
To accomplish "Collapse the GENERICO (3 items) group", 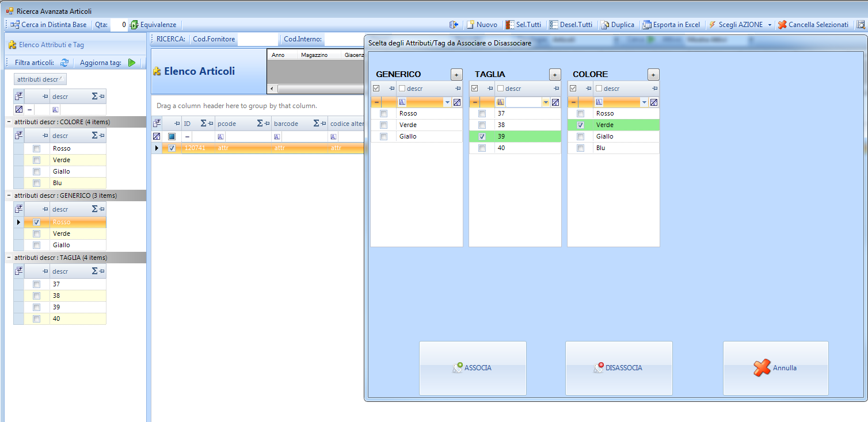I will [9, 195].
